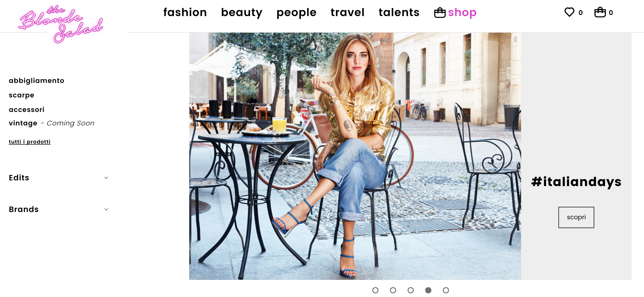Image resolution: width=644 pixels, height=297 pixels.
Task: Click the cart count number 0
Action: pos(611,13)
